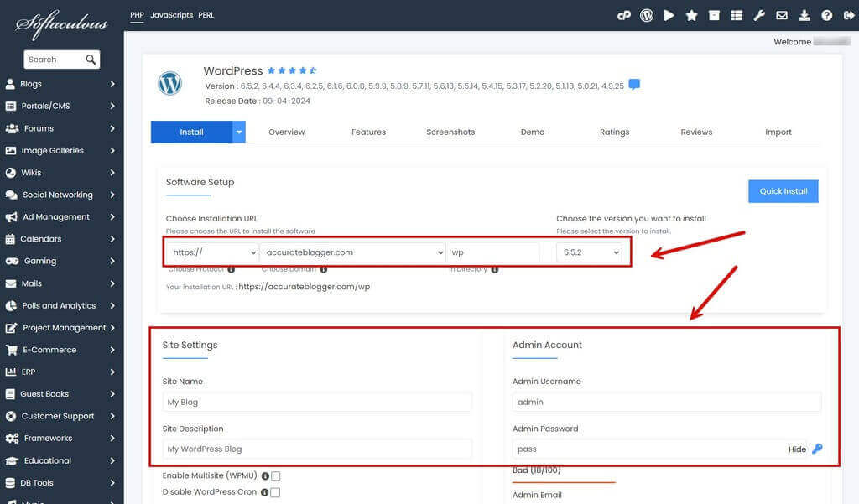Open the Educational category
This screenshot has width=859, height=504.
click(60, 460)
